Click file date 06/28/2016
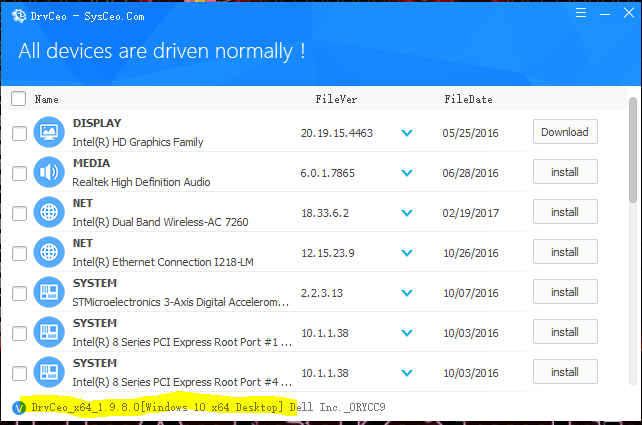Image resolution: width=642 pixels, height=425 pixels. pyautogui.click(x=470, y=173)
